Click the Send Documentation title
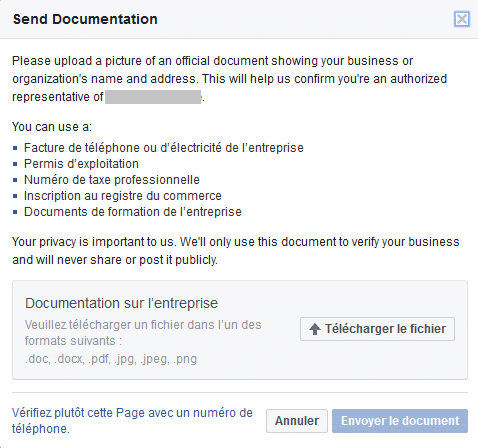Image resolution: width=478 pixels, height=448 pixels. 85,19
